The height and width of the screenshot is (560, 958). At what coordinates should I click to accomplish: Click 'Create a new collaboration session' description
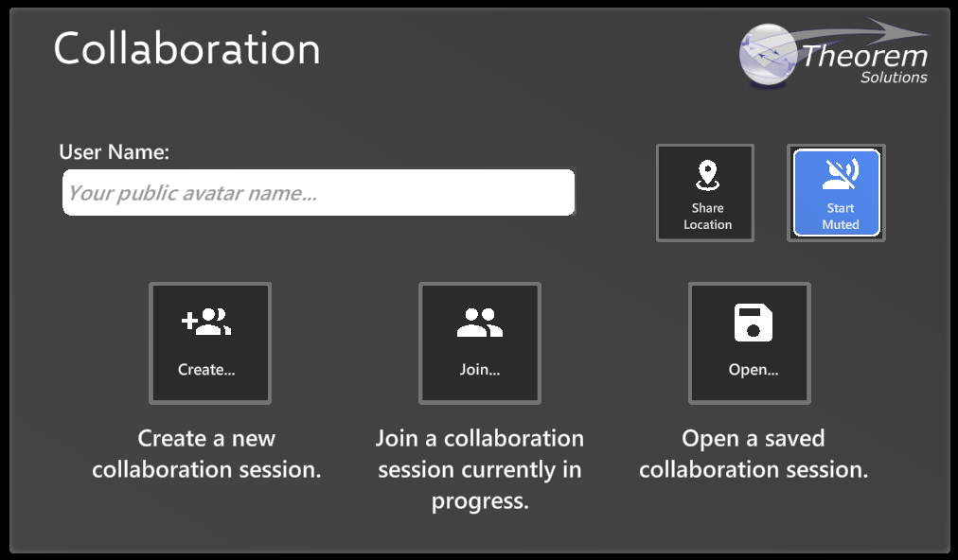(206, 454)
